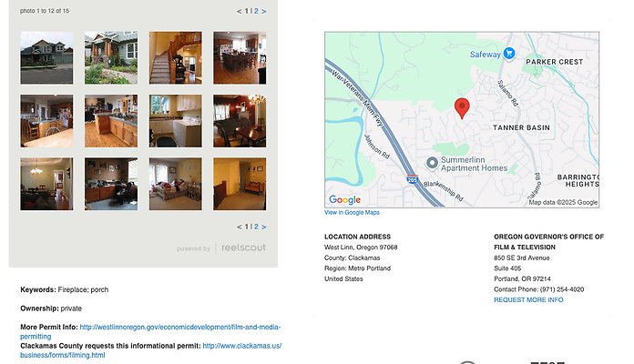This screenshot has height=364, width=634.
Task: Select the Summerlinn Apartment Homes marker
Action: (x=432, y=163)
